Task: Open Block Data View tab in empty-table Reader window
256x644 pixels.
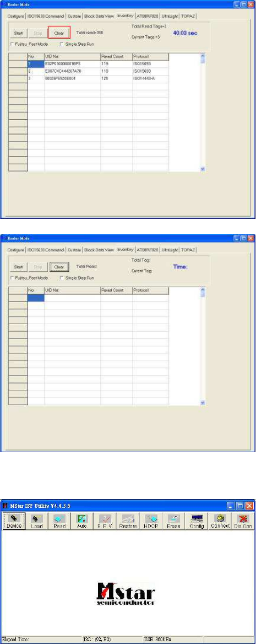Action: 99,250
